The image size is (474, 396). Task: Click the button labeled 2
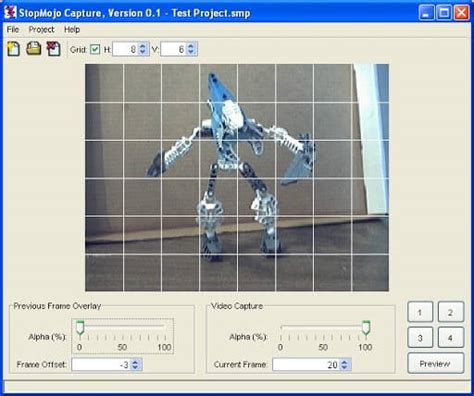[450, 312]
